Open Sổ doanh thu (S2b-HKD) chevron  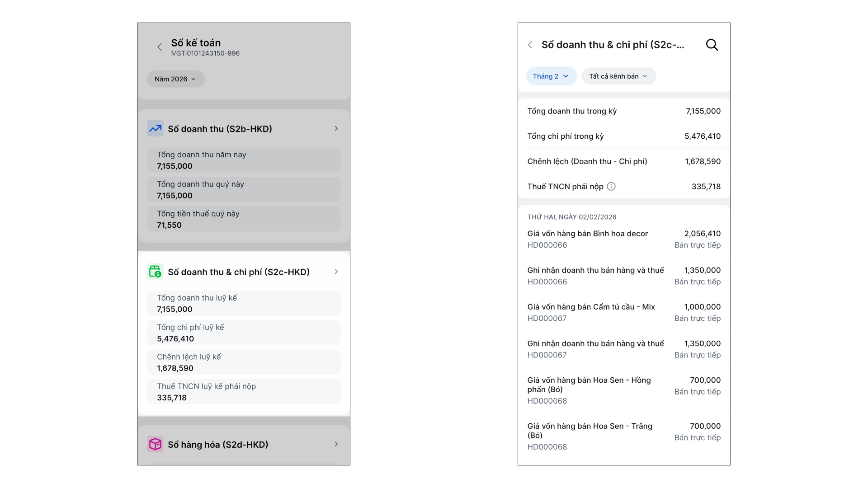pyautogui.click(x=336, y=129)
